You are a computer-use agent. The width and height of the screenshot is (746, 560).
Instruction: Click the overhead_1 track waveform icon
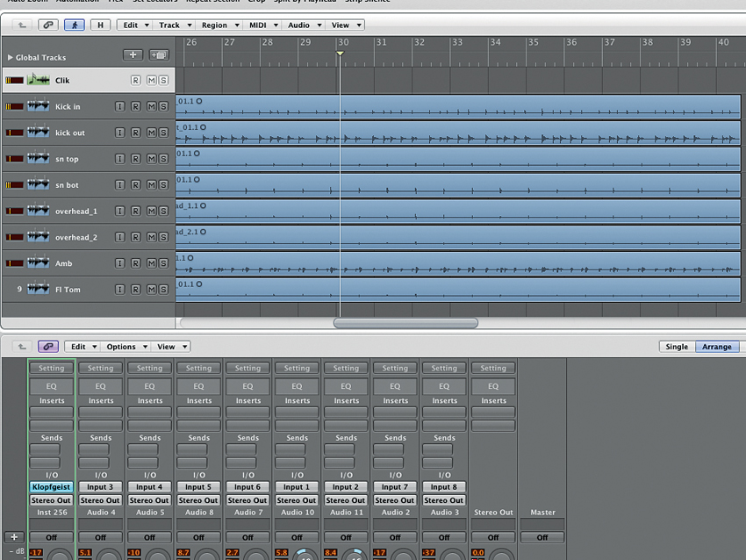(x=38, y=211)
